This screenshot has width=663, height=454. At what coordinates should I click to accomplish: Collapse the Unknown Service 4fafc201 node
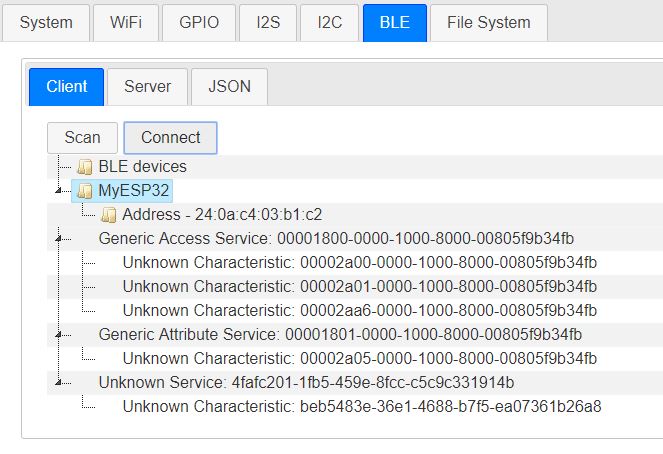[x=58, y=383]
